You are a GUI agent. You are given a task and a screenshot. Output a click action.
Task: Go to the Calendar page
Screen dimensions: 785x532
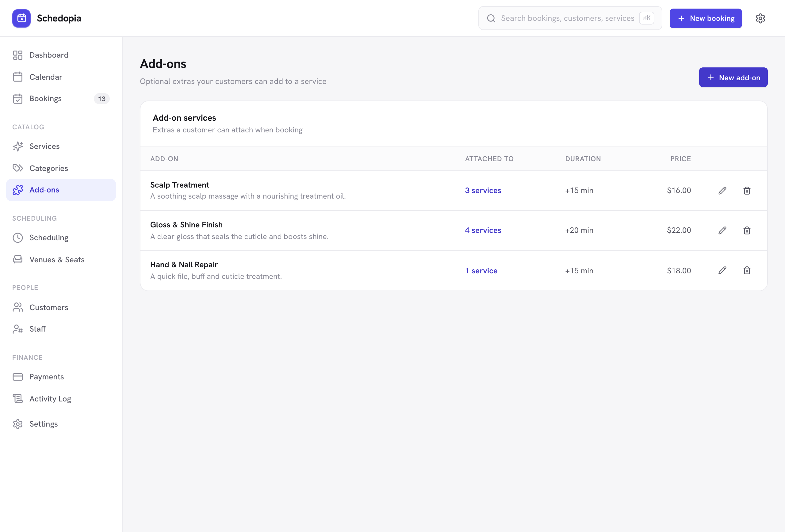click(61, 77)
